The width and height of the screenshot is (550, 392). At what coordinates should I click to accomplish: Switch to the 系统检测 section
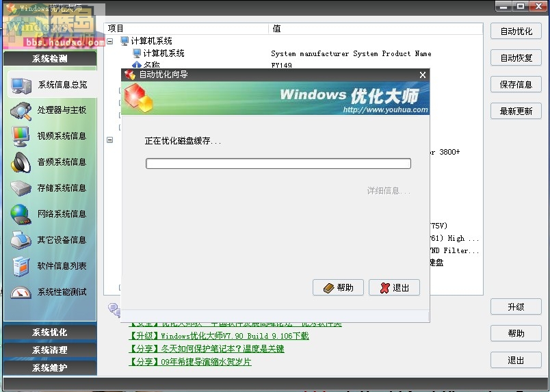click(x=50, y=59)
